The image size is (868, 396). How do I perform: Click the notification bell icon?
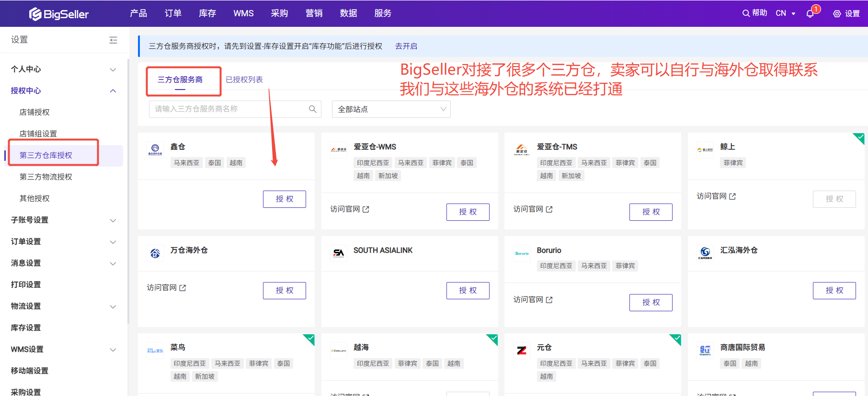click(810, 13)
